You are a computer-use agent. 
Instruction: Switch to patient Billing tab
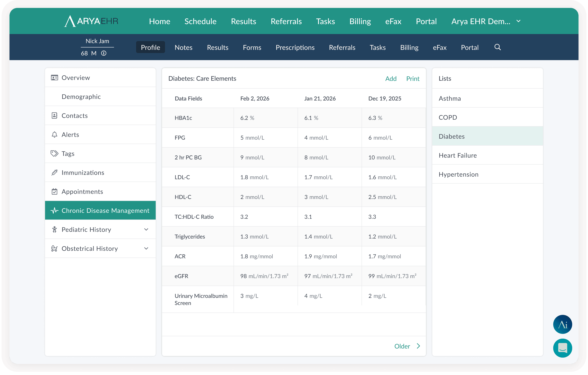click(x=409, y=47)
